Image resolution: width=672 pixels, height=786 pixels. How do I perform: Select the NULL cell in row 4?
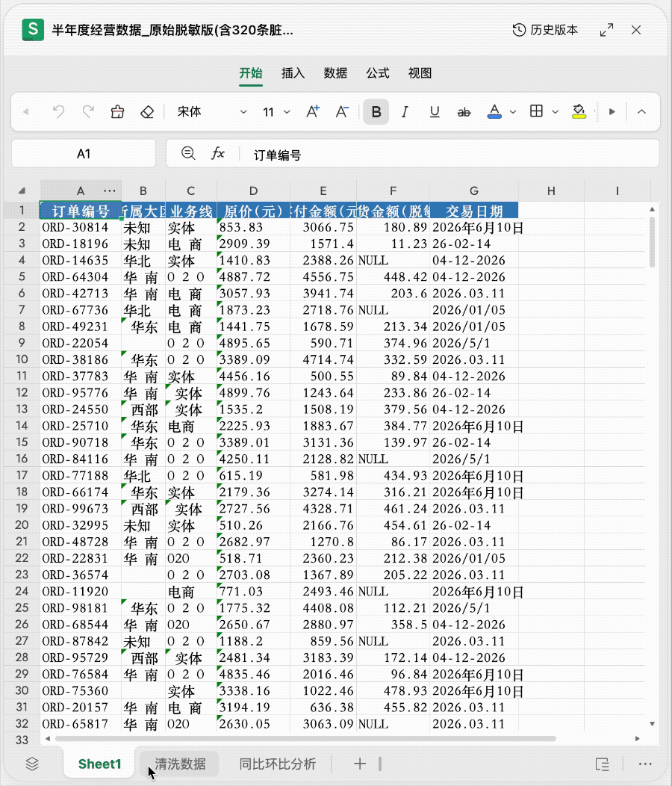393,261
